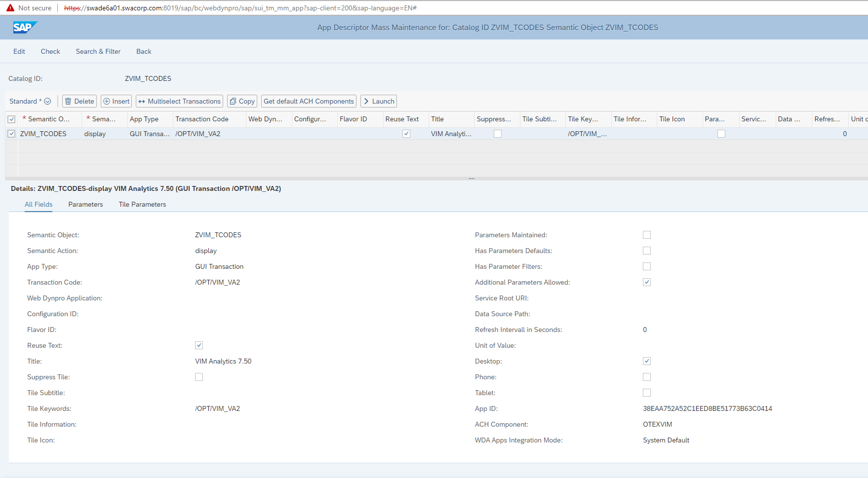Insert a new app descriptor row
Image resolution: width=868 pixels, height=478 pixels.
117,101
